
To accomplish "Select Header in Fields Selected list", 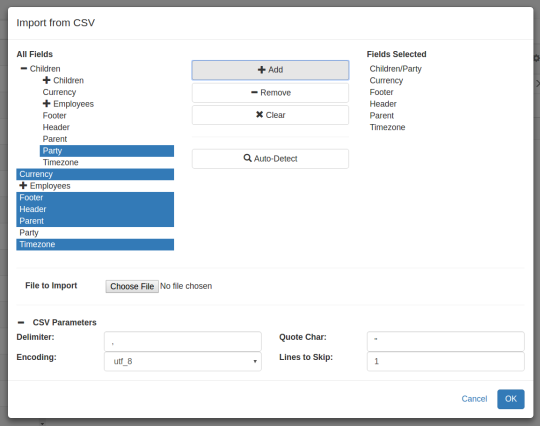I will click(383, 104).
